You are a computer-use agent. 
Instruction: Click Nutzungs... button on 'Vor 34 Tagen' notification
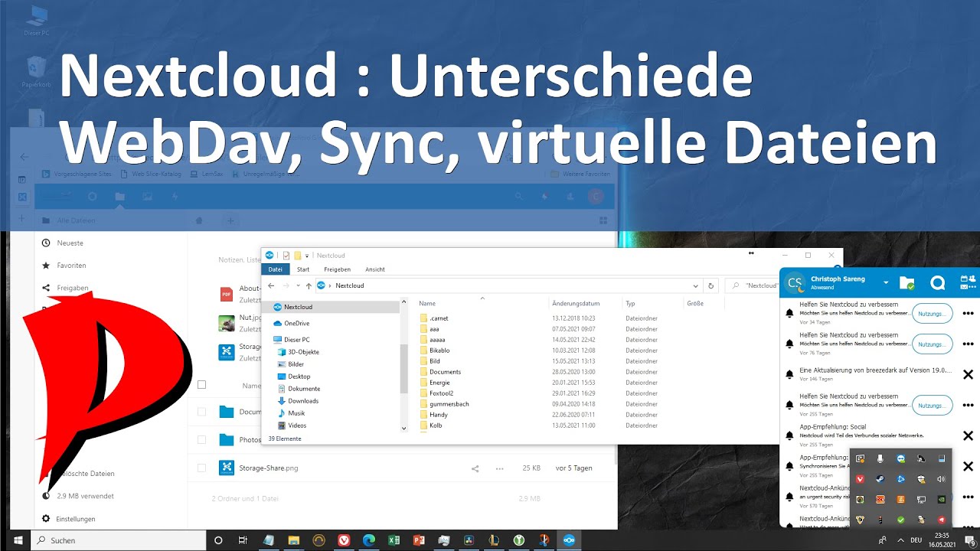pos(933,314)
